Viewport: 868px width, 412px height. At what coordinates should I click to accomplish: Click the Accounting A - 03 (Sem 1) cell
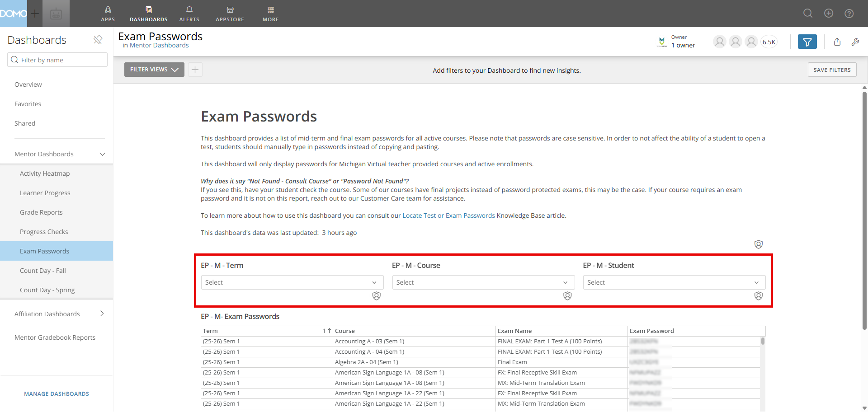414,342
